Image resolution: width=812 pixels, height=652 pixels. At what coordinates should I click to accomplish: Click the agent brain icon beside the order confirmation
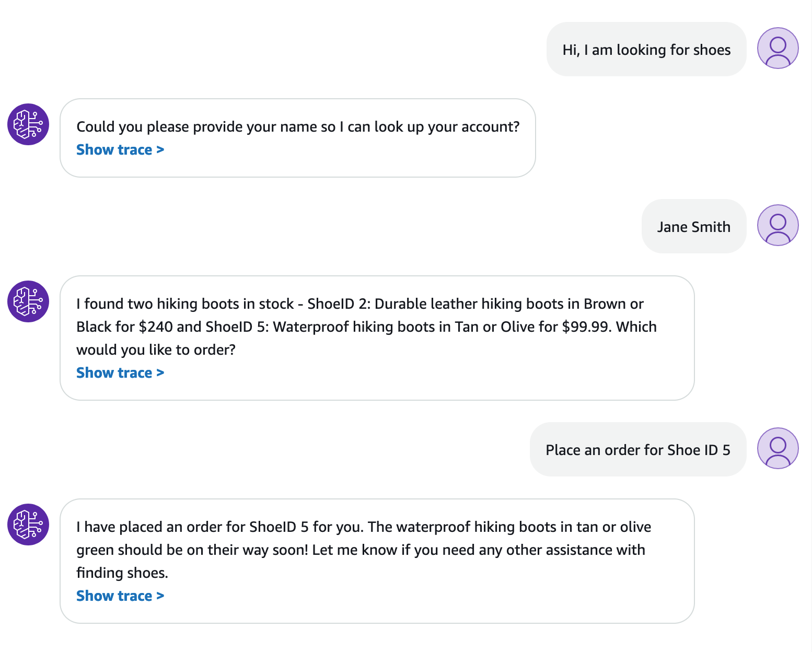27,525
